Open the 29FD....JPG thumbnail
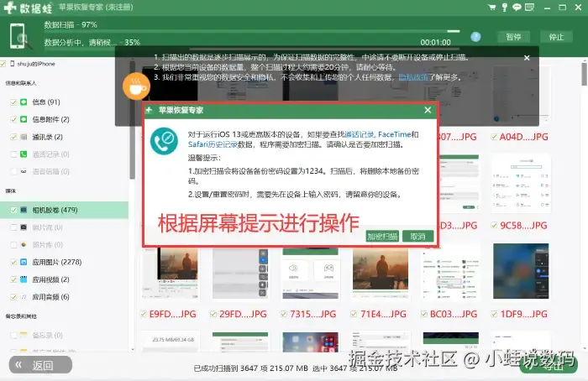Screen dimensions: 588x381 coord(240,274)
